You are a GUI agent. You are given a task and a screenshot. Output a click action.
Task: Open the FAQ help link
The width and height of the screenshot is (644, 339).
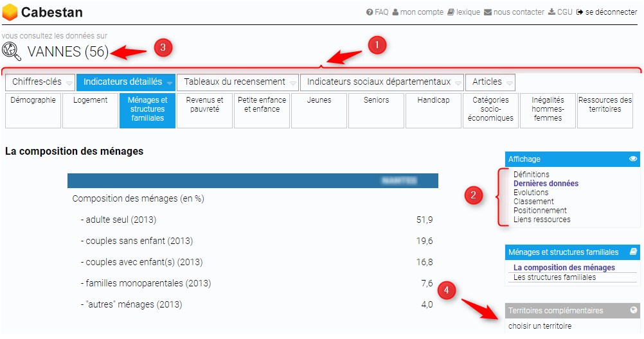coord(377,12)
